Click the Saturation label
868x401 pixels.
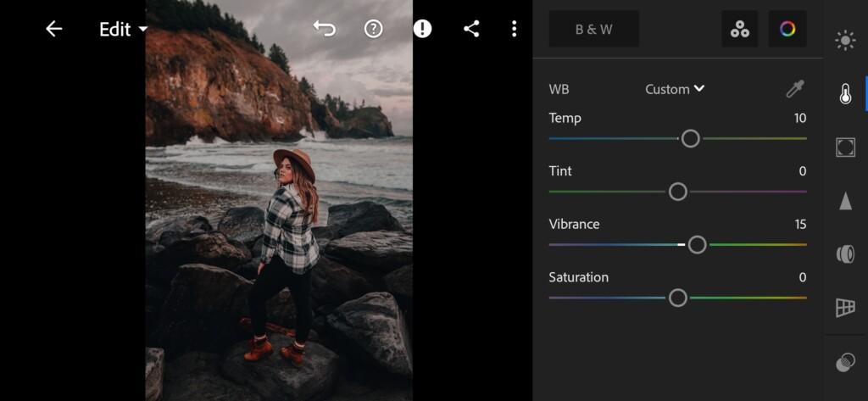[x=578, y=277]
